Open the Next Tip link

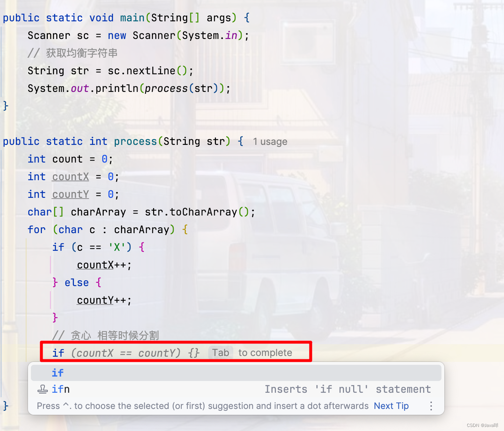click(391, 406)
